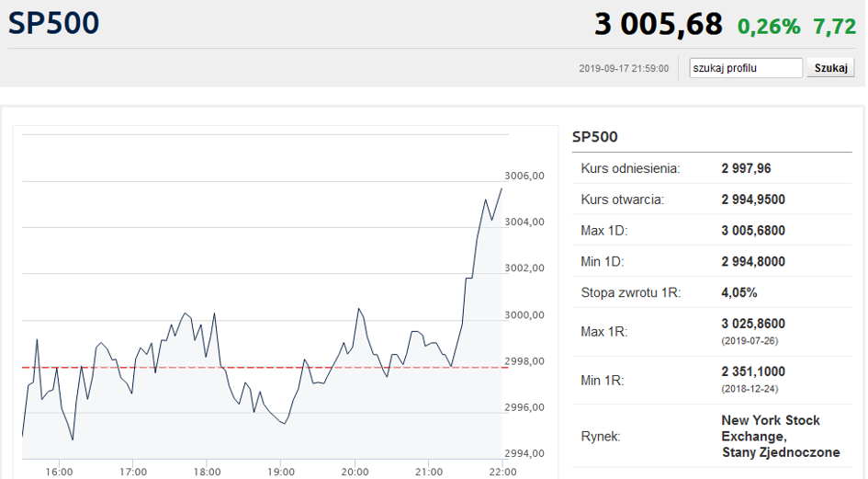Select the index value 3 005,68
This screenshot has width=868, height=479.
click(659, 25)
